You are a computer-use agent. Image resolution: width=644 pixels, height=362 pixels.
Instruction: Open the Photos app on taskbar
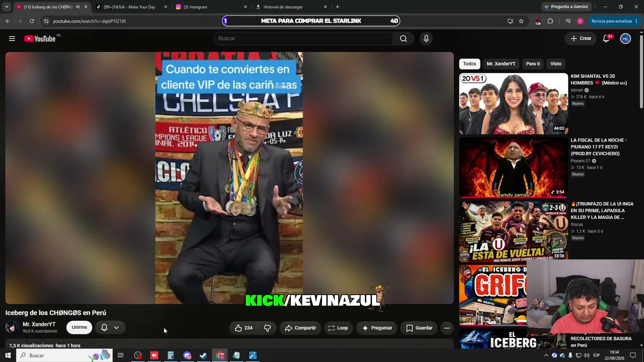pos(253,355)
